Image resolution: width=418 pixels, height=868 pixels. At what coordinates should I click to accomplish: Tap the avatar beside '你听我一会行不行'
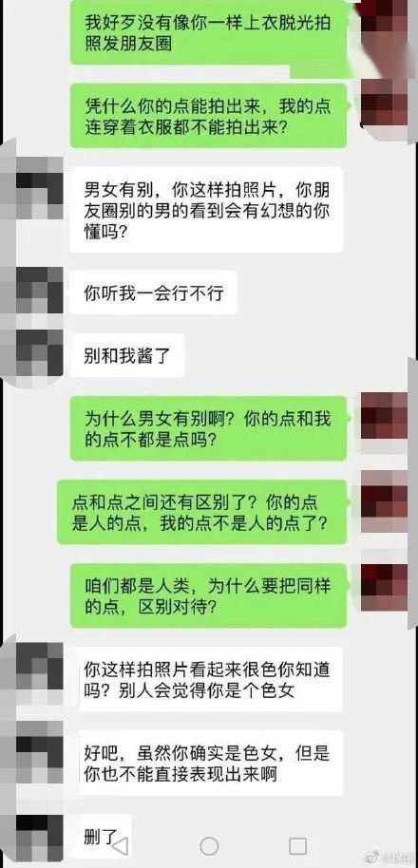click(x=31, y=292)
